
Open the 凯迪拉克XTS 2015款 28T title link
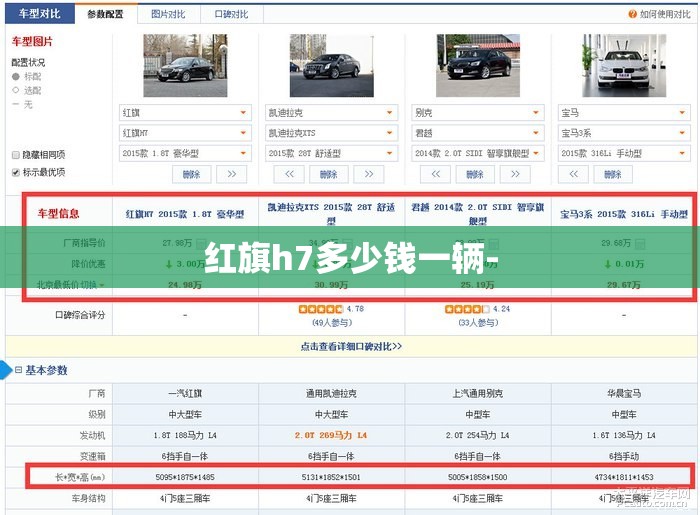click(x=331, y=214)
